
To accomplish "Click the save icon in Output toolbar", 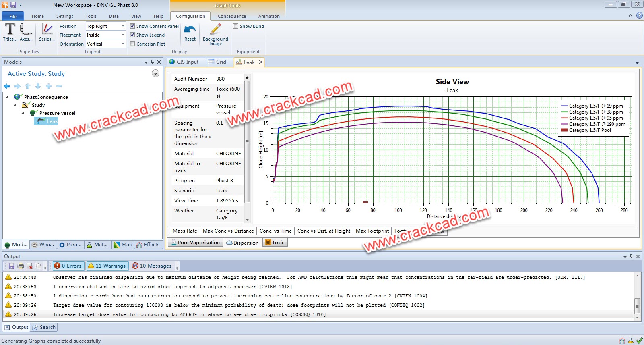I will coord(12,266).
